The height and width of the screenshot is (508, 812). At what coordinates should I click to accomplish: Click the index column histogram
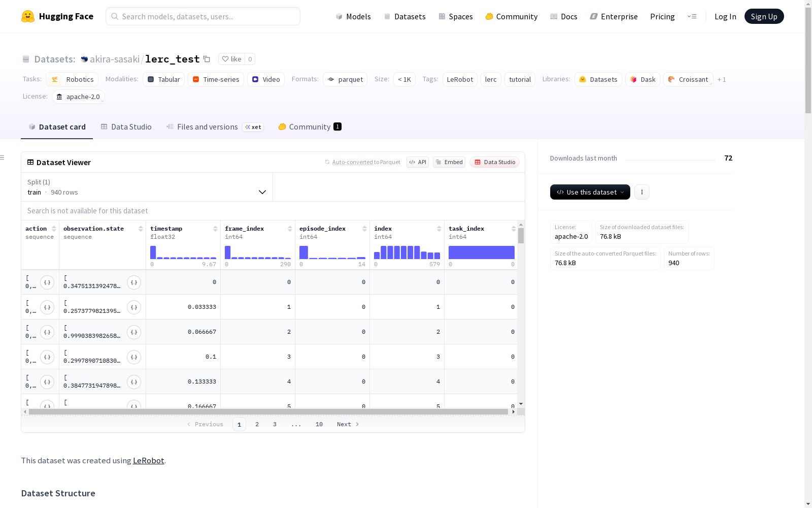tap(407, 252)
